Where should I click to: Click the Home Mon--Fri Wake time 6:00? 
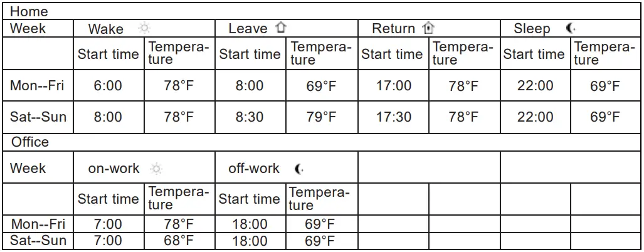108,86
